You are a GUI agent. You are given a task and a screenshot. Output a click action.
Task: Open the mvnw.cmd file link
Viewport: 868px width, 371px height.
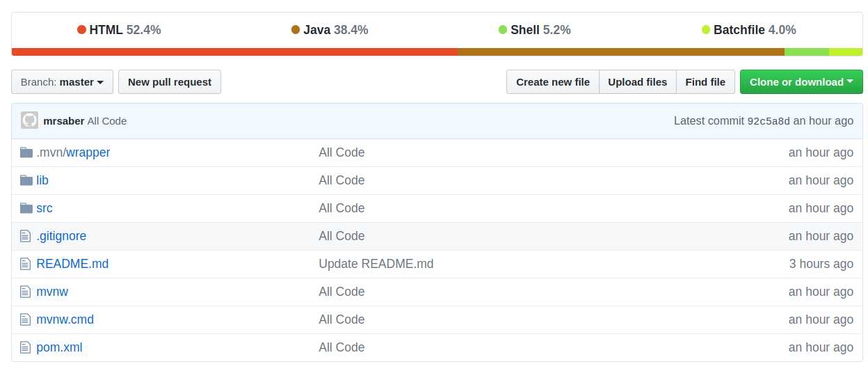click(65, 319)
